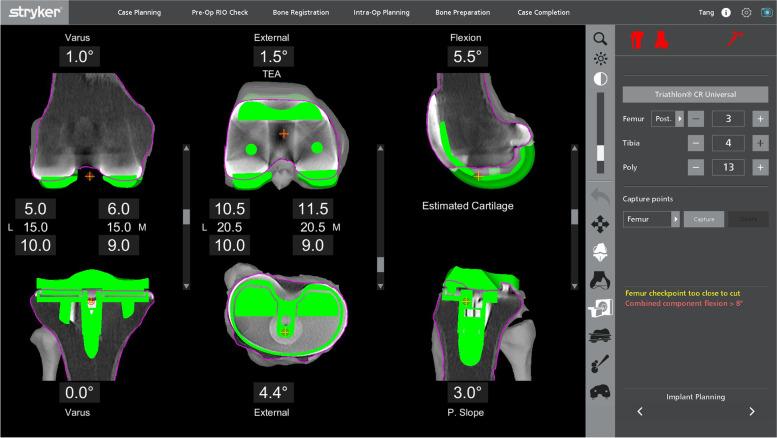This screenshot has width=777, height=438.
Task: Toggle the contrast half-circle icon
Action: [600, 78]
